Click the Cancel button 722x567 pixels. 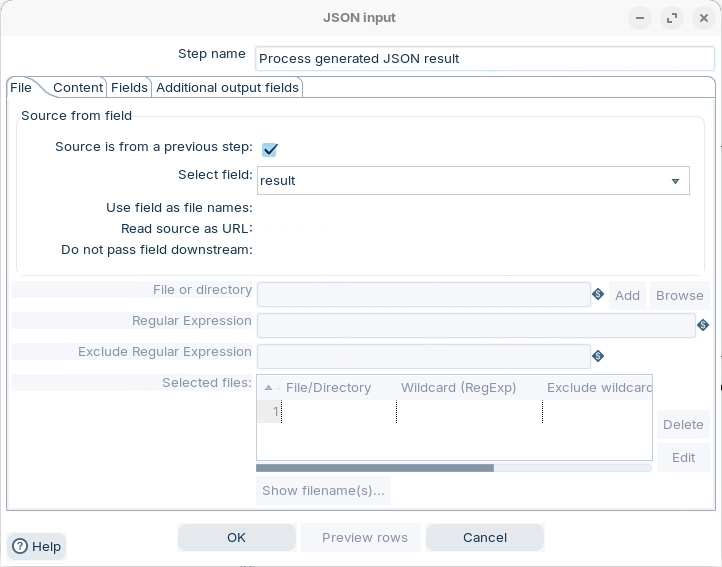click(x=484, y=537)
